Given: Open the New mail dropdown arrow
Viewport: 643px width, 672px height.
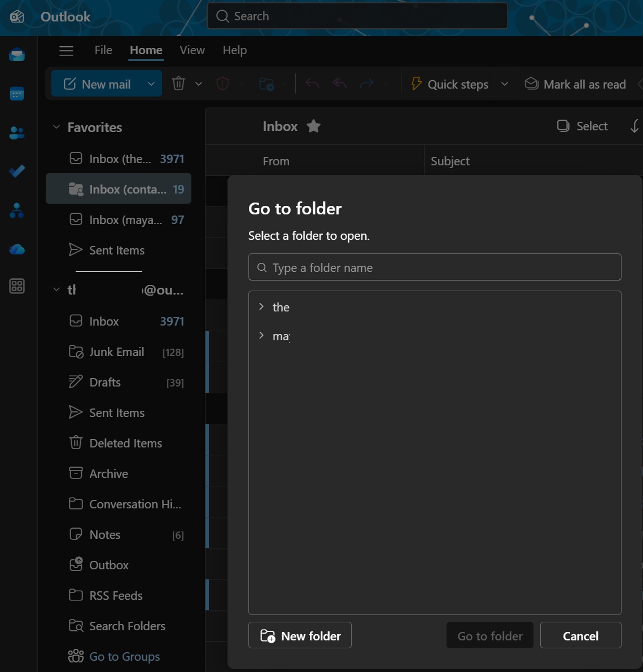Looking at the screenshot, I should point(151,84).
